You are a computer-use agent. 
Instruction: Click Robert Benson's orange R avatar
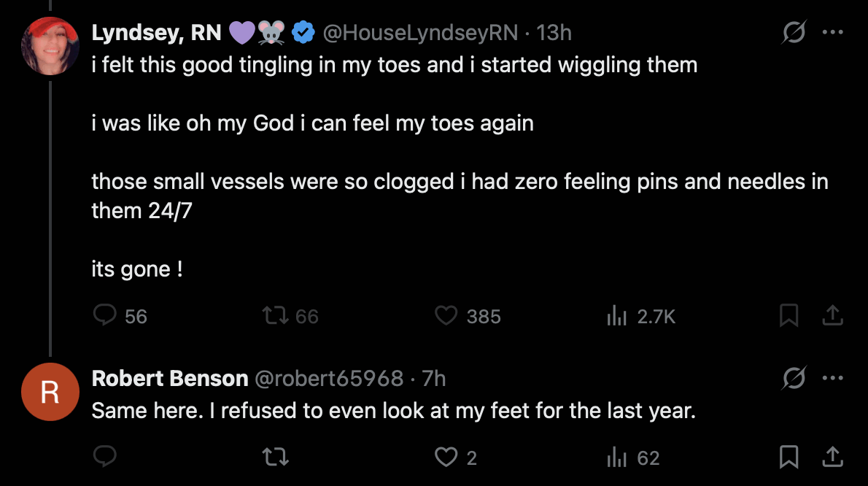tap(50, 392)
